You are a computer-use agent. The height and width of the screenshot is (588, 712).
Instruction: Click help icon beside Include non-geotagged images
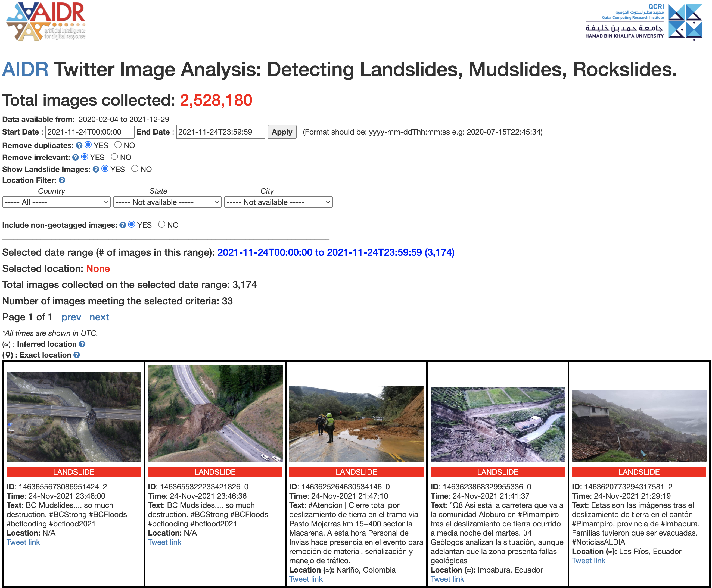(123, 225)
